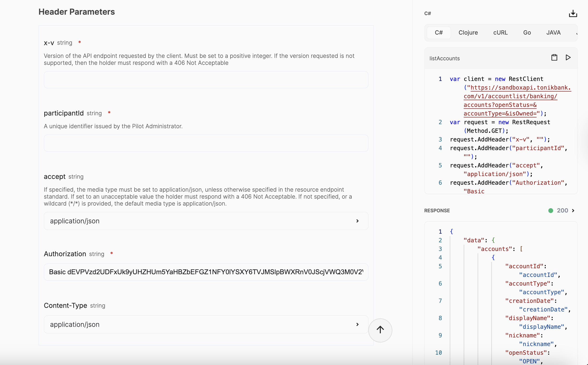Select the Go language tab

pos(527,33)
